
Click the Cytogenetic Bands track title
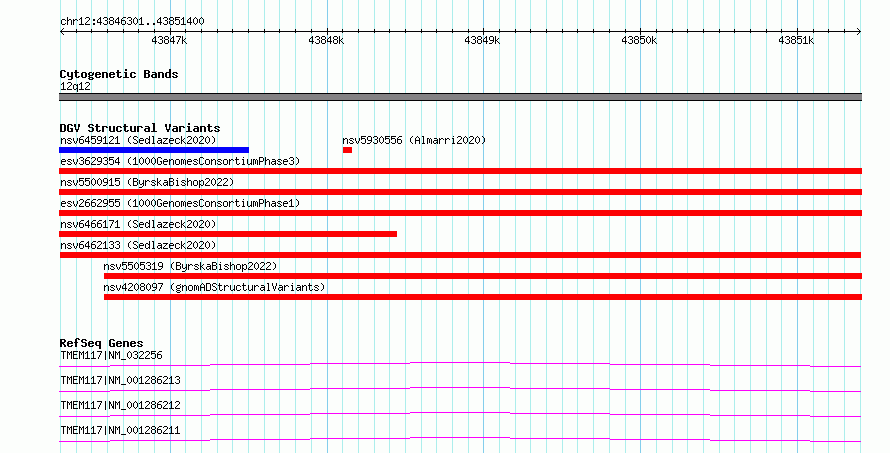pos(119,74)
